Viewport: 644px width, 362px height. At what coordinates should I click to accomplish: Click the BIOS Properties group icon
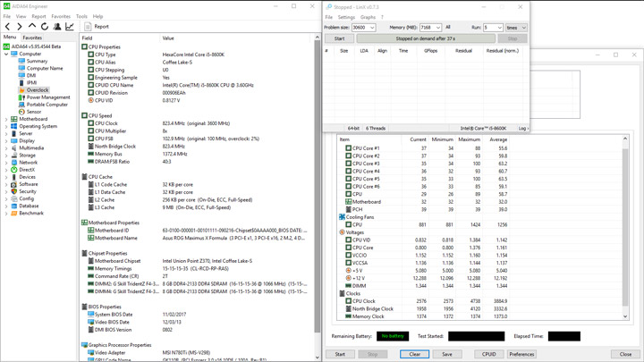(x=84, y=307)
